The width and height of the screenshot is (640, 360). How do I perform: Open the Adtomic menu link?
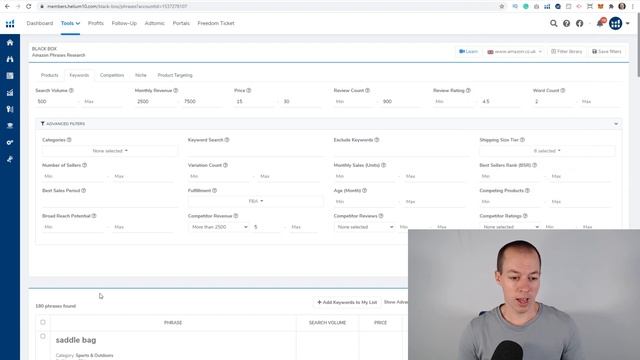(x=154, y=23)
